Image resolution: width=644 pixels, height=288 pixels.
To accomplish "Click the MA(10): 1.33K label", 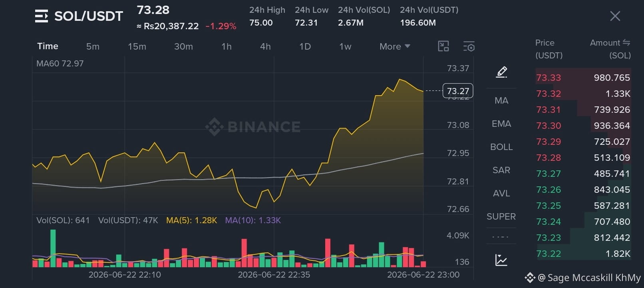I will coord(253,220).
